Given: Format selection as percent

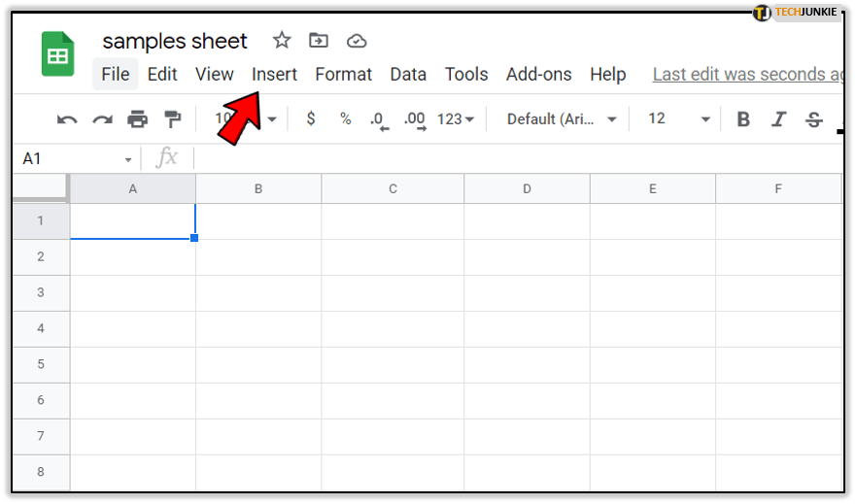Looking at the screenshot, I should tap(345, 118).
